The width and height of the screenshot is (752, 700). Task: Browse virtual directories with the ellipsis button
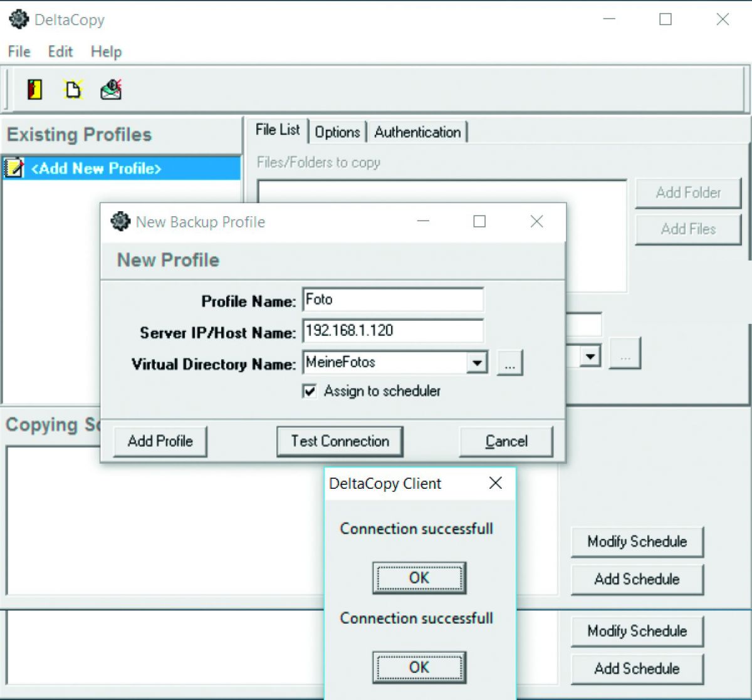click(509, 363)
